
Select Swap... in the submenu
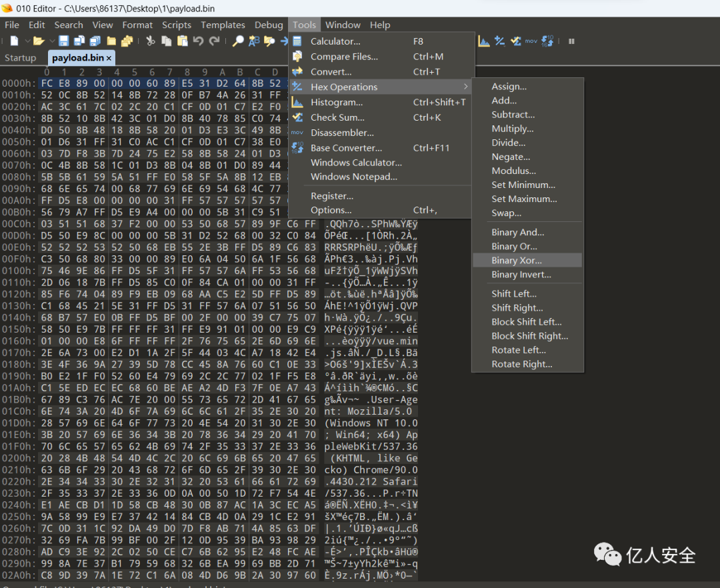point(527,213)
